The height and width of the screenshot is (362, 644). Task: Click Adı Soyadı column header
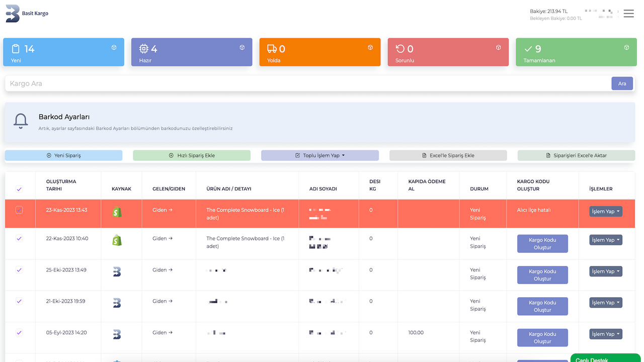coord(323,189)
